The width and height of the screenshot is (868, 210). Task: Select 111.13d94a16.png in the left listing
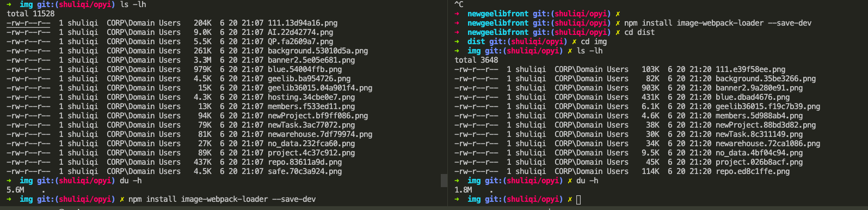pos(303,23)
